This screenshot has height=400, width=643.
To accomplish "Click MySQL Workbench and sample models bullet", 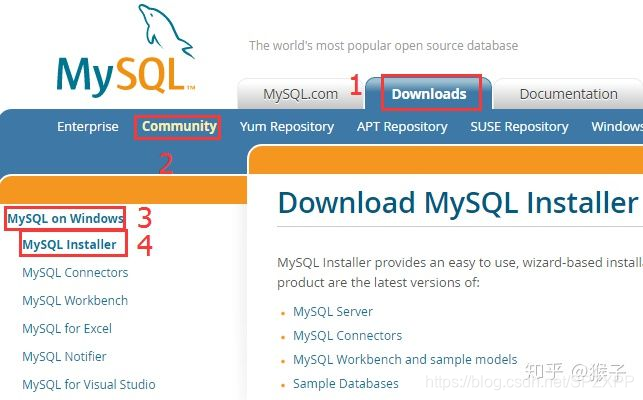I will pos(405,359).
